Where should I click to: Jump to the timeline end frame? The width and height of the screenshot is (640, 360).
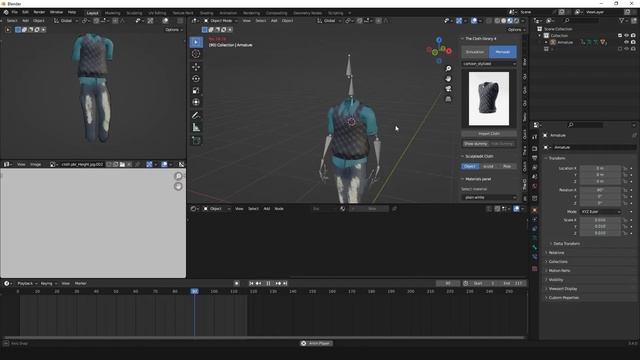coord(285,283)
